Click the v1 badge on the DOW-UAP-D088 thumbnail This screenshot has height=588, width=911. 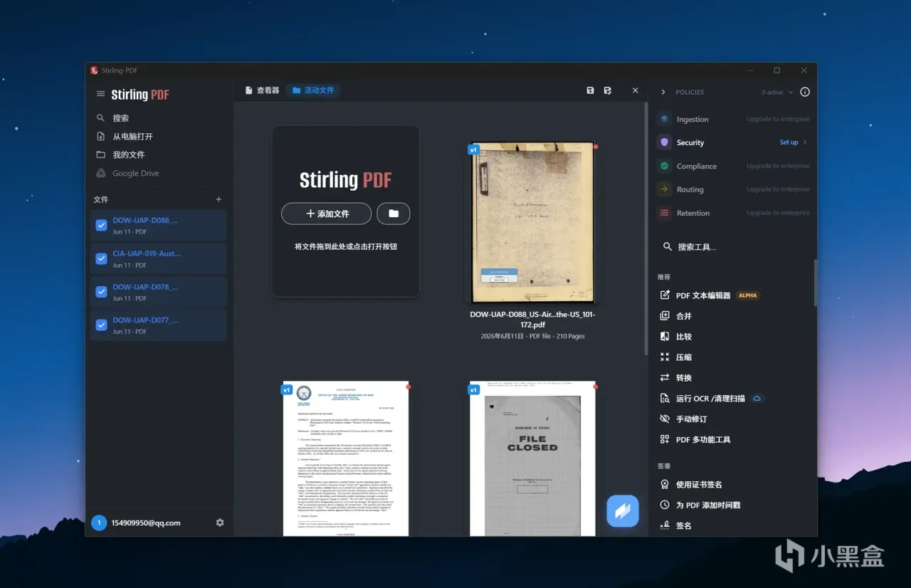tap(474, 150)
